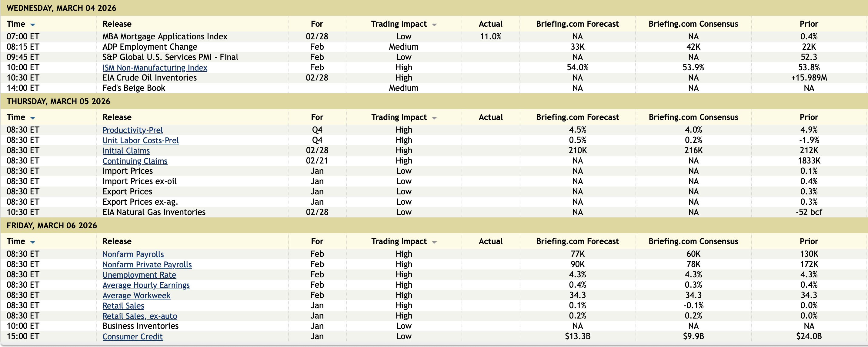Screen dimensions: 868x347
Task: Open the Retail Sales, ex-auto link
Action: tap(140, 316)
